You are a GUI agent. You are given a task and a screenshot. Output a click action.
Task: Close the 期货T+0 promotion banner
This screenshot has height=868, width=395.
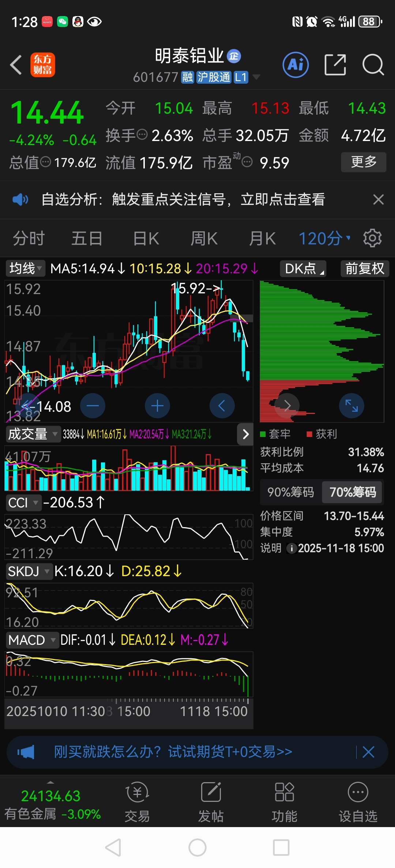368,752
